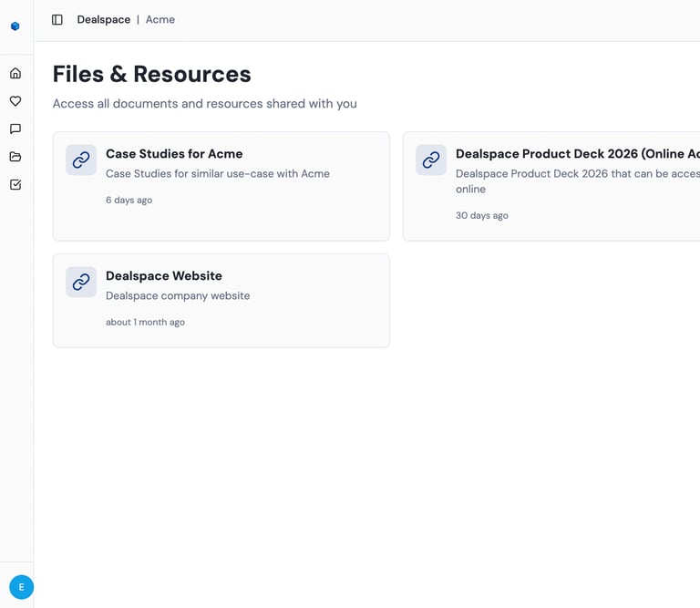Click '6 days ago' timestamp

click(x=129, y=200)
